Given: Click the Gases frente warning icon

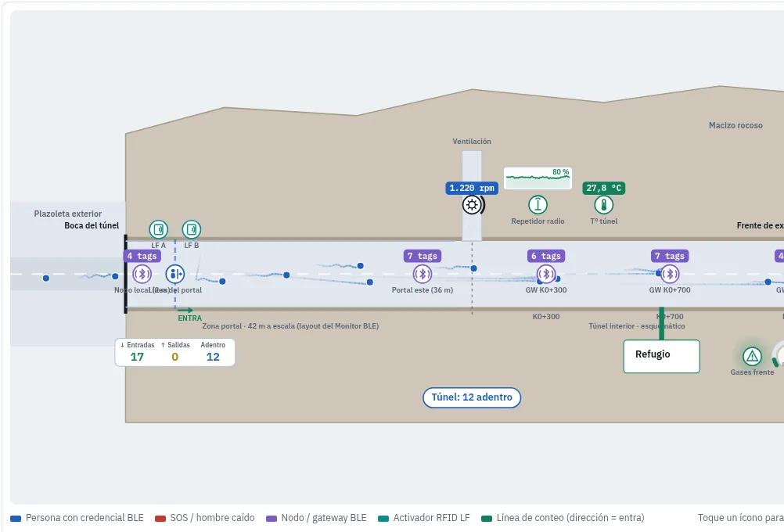Looking at the screenshot, I should coord(752,357).
